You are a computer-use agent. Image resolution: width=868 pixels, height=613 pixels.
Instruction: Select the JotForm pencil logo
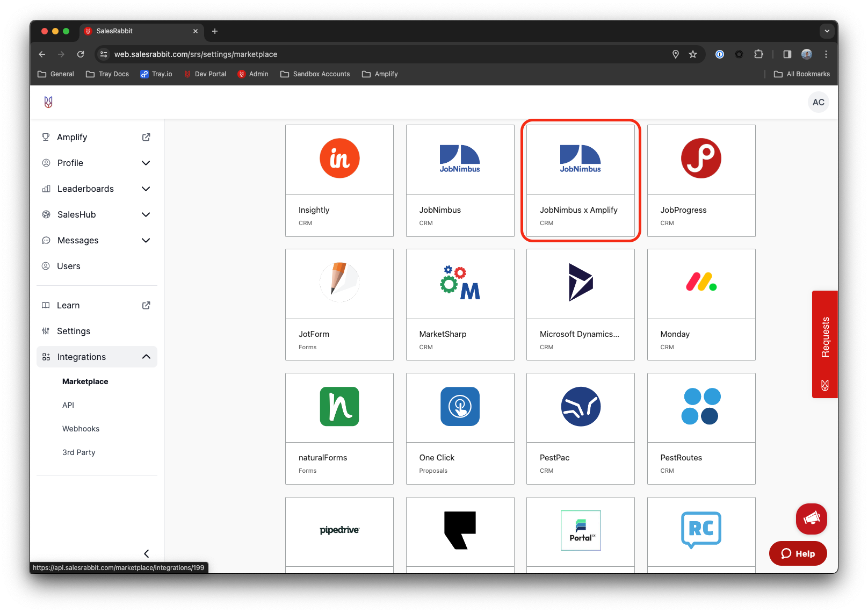click(x=339, y=282)
